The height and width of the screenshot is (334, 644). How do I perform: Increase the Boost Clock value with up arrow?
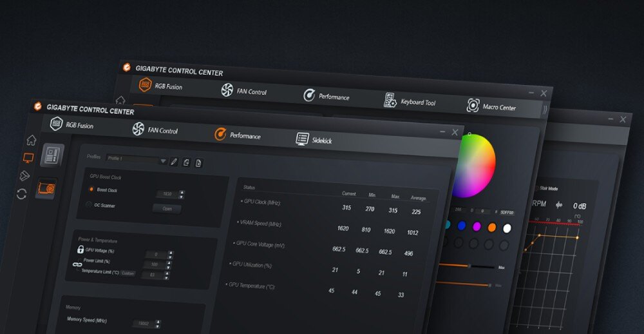tap(182, 193)
